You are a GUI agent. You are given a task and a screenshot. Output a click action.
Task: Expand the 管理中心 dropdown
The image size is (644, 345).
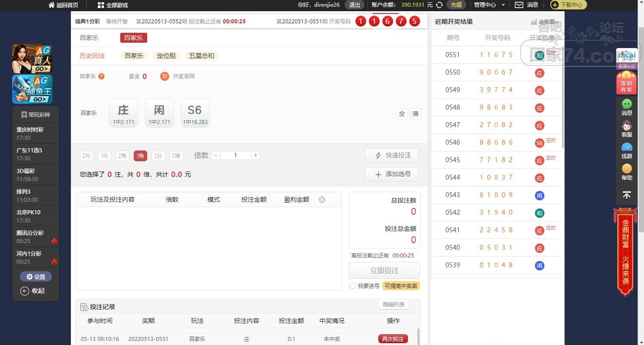pyautogui.click(x=490, y=5)
